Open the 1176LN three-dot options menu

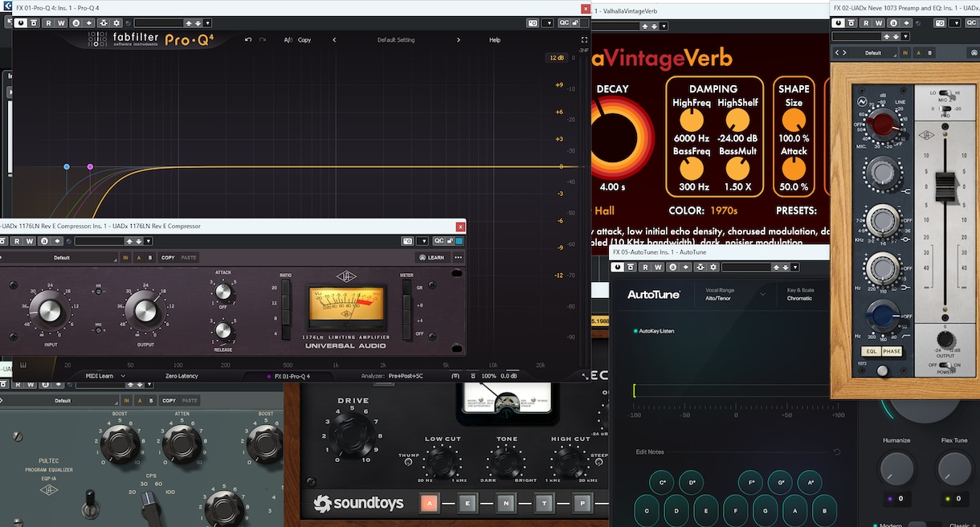459,258
